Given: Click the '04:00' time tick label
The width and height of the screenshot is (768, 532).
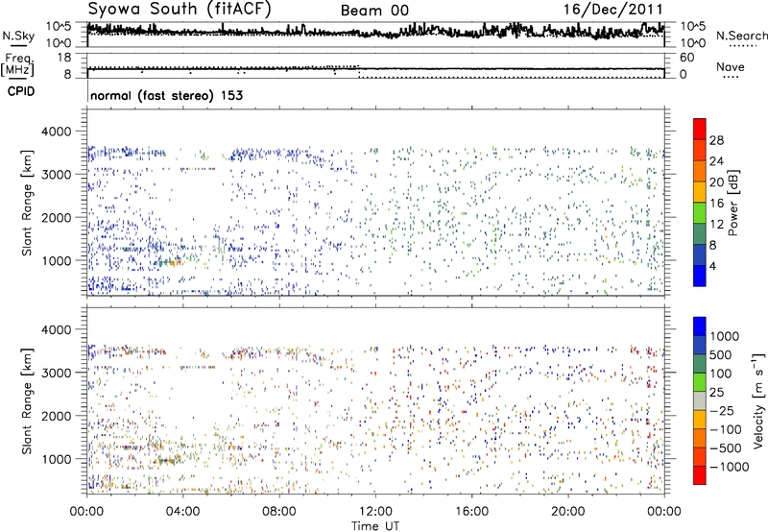Looking at the screenshot, I should tap(182, 512).
